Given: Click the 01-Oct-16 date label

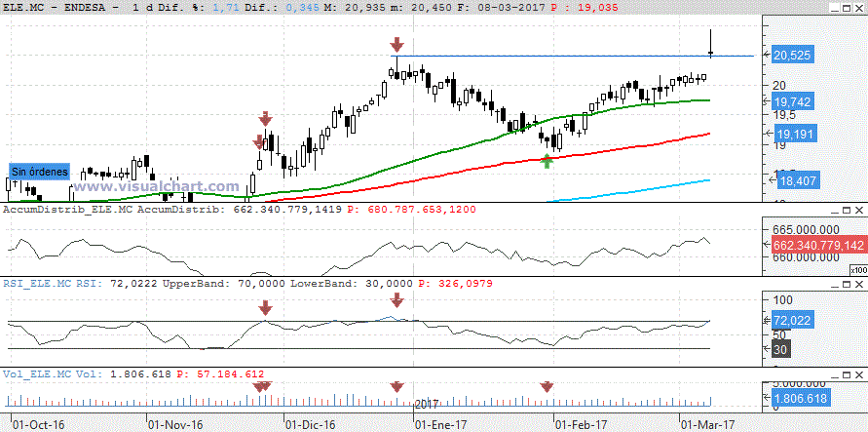Looking at the screenshot, I should (38, 425).
